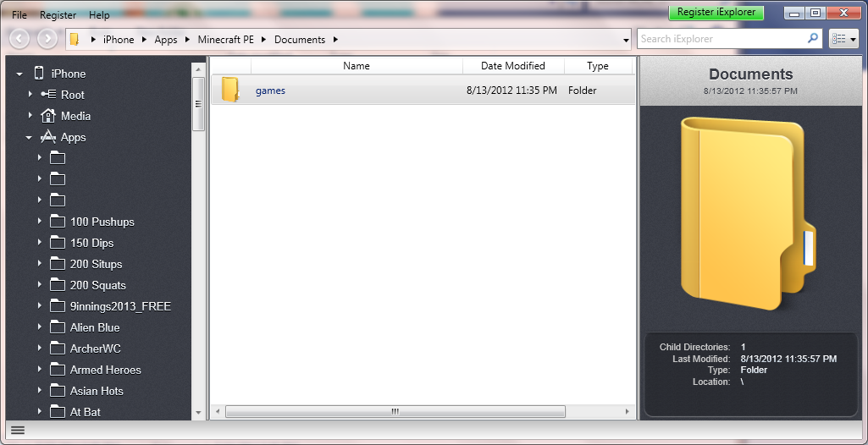Select iPhone in the breadcrumb path
Viewport: 868px width, 445px height.
click(119, 40)
